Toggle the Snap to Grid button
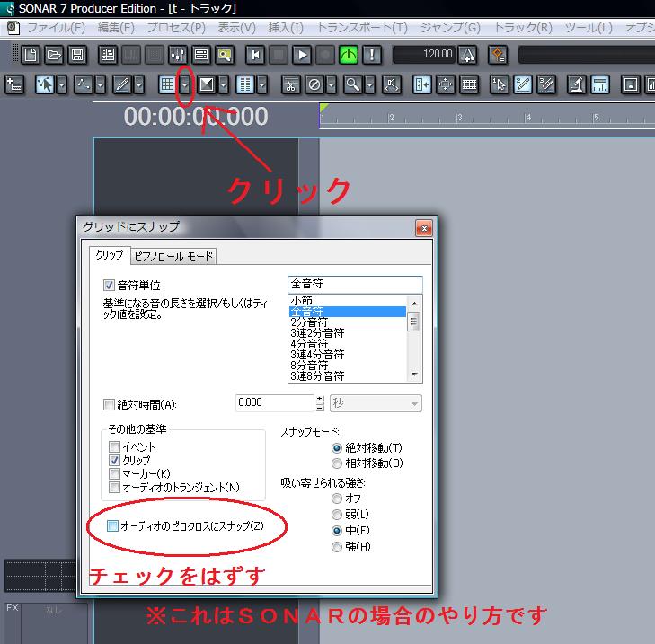Viewport: 655px width, 644px height. click(x=167, y=84)
